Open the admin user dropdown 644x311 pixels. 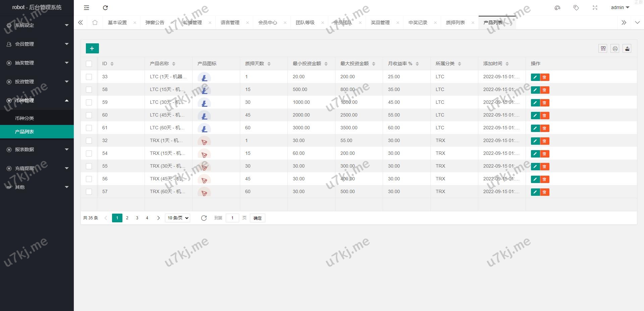click(620, 7)
